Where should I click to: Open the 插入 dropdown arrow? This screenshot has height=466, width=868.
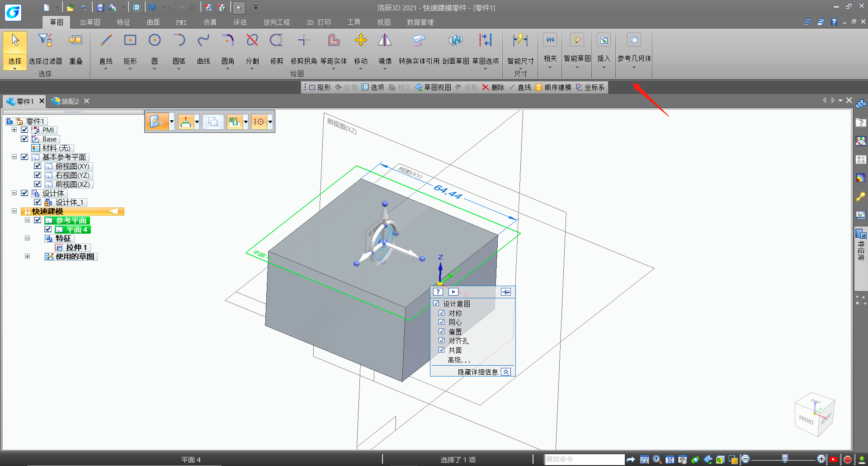click(604, 67)
